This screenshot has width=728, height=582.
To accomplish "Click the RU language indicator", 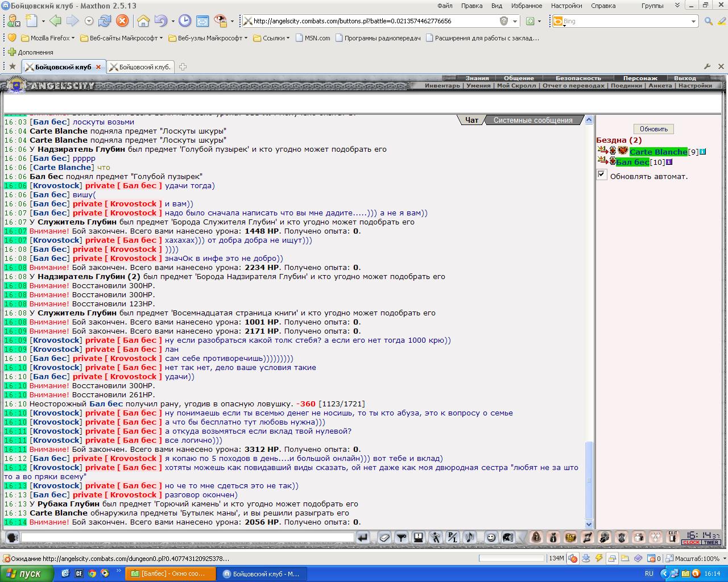I will (x=649, y=573).
